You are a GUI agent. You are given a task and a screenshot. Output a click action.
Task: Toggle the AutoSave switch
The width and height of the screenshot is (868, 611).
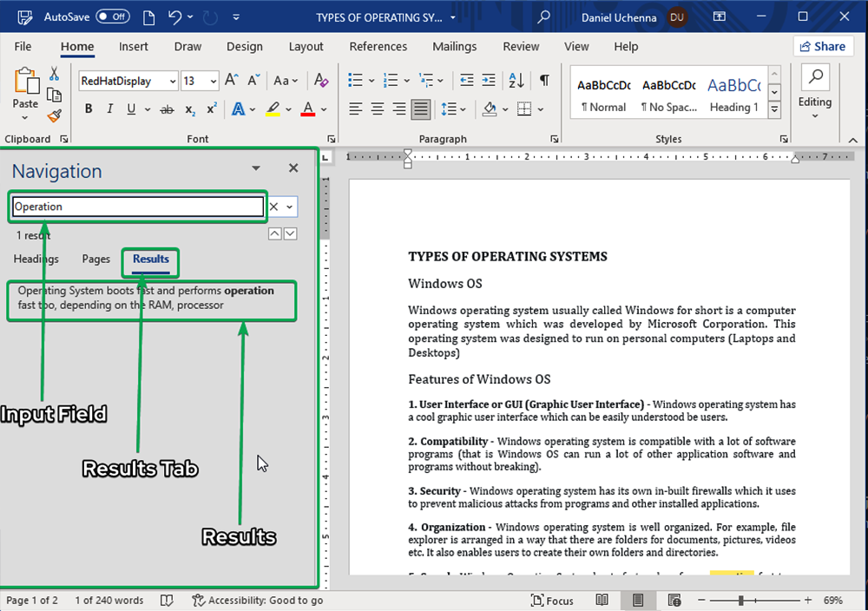click(x=113, y=16)
